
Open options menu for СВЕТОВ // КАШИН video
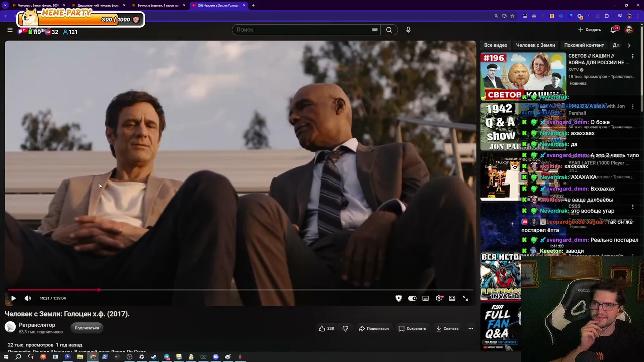[x=633, y=56]
